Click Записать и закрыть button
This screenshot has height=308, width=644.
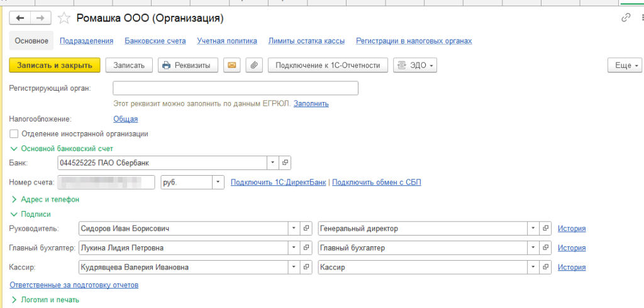(55, 66)
